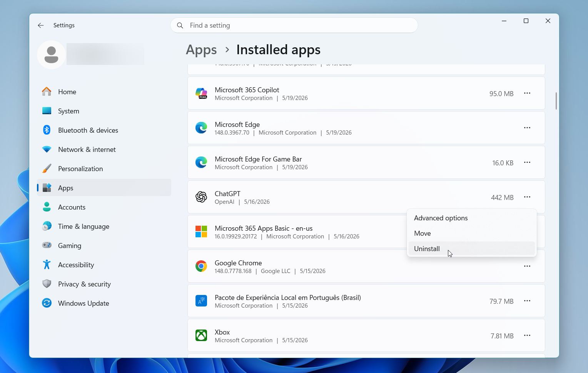The image size is (588, 373).
Task: Choose Advanced options in ChatGPT menu
Action: (x=471, y=218)
